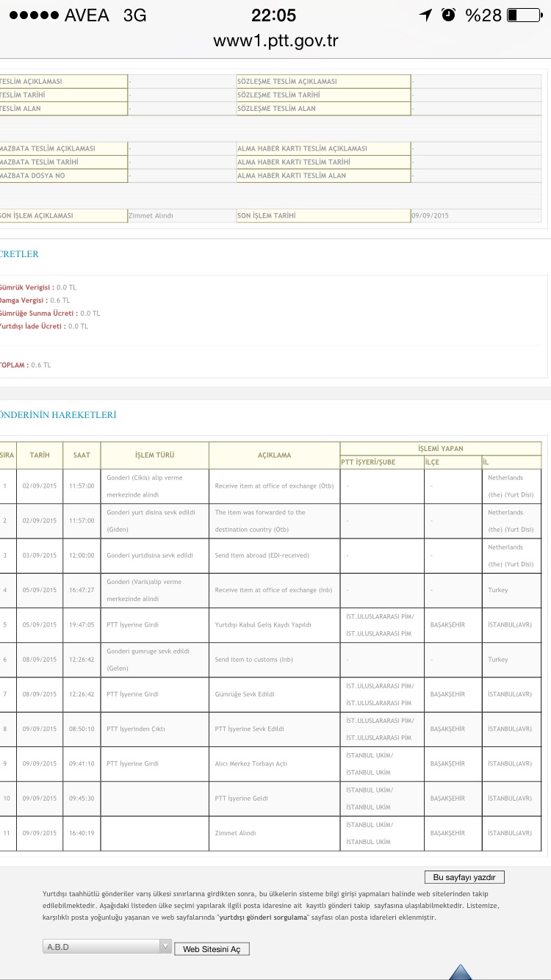This screenshot has width=551, height=980.
Task: Select time 16:40:19 cell
Action: tap(82, 833)
